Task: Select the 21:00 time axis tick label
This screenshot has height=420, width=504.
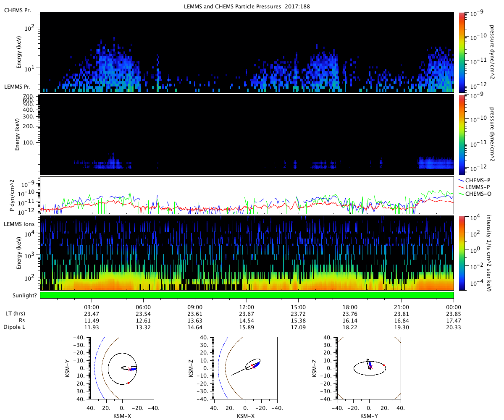Action: [402, 307]
